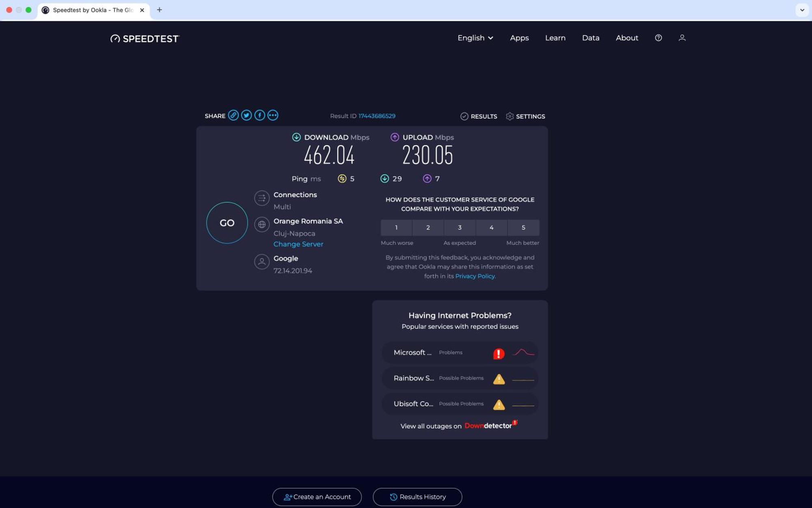Viewport: 812px width, 508px height.
Task: Click the SETTINGS gear icon
Action: (x=510, y=117)
